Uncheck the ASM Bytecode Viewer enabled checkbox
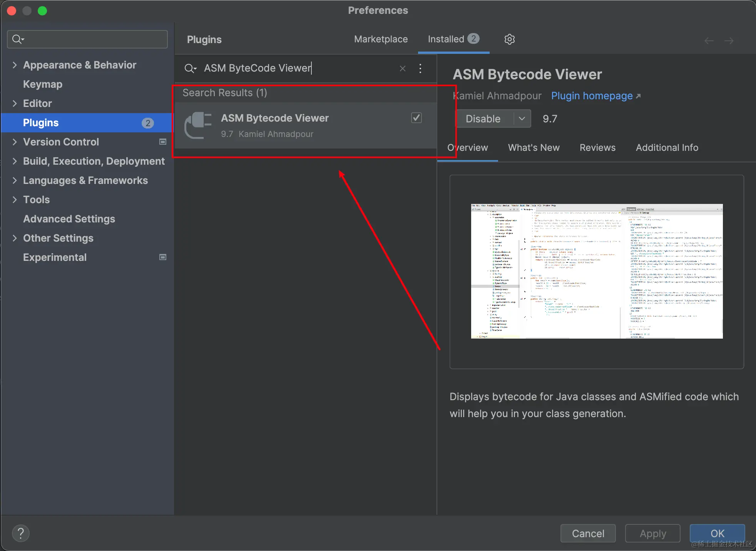This screenshot has height=551, width=756. [x=416, y=118]
